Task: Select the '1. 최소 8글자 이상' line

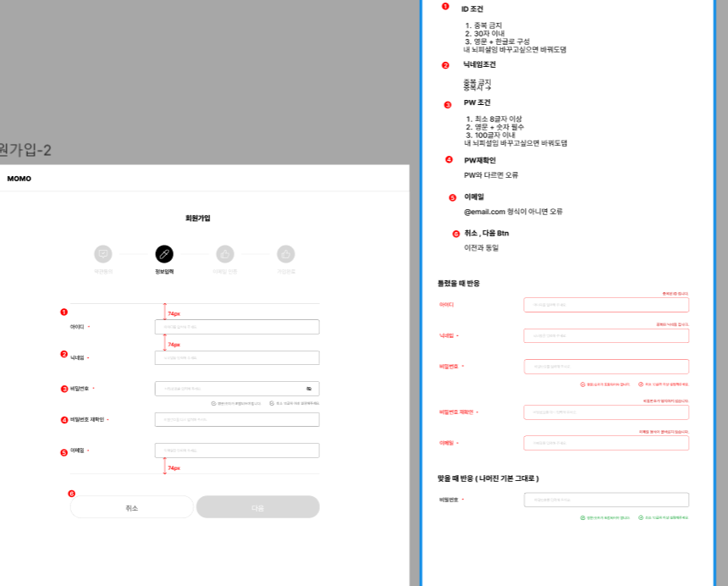Action: 494,119
